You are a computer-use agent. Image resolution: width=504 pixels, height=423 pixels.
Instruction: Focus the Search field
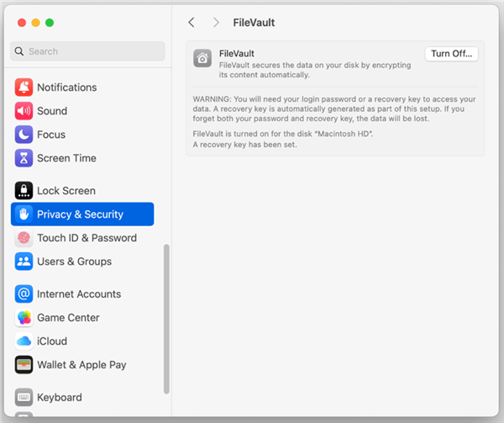click(x=87, y=51)
